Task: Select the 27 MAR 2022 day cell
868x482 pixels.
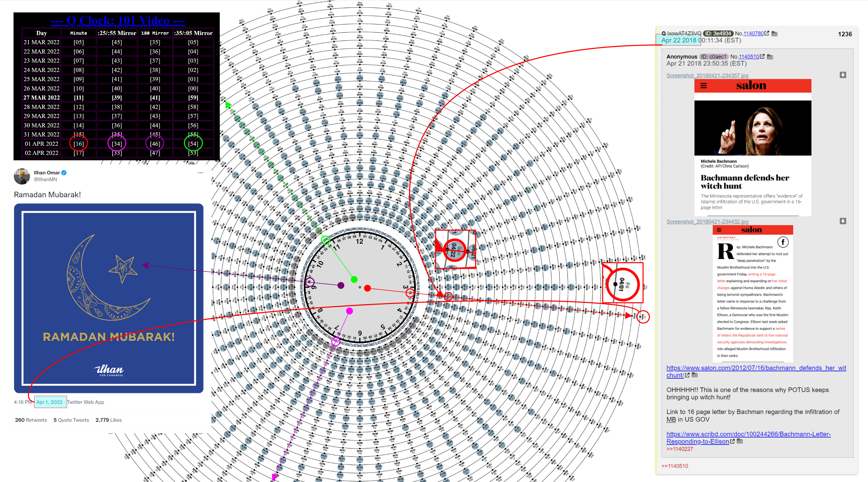Action: (x=41, y=97)
